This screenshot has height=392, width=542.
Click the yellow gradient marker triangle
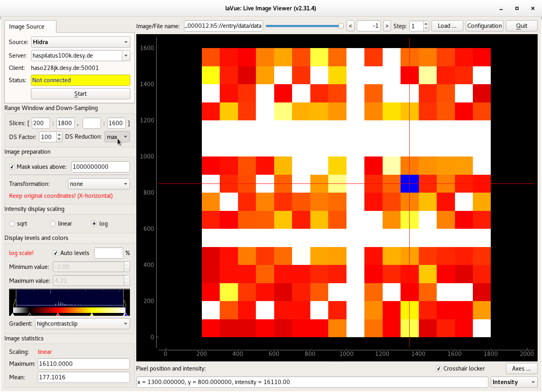click(x=92, y=315)
